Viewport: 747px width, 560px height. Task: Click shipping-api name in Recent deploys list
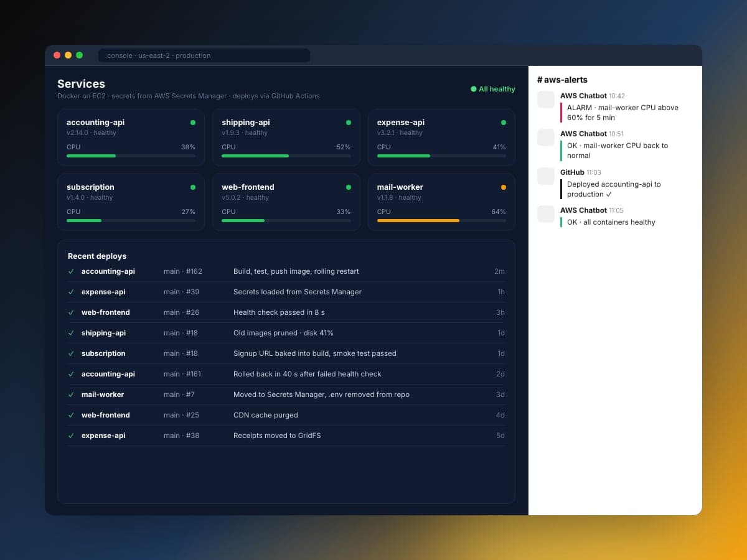pyautogui.click(x=103, y=333)
